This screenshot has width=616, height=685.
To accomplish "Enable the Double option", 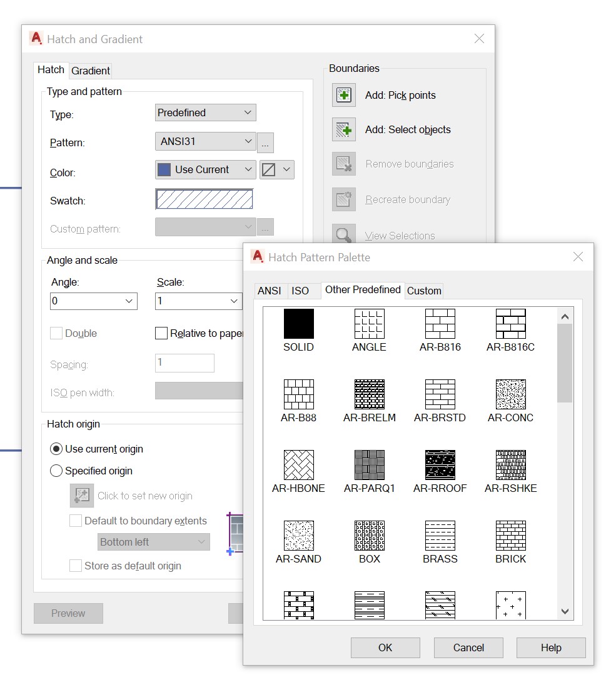I will click(55, 333).
